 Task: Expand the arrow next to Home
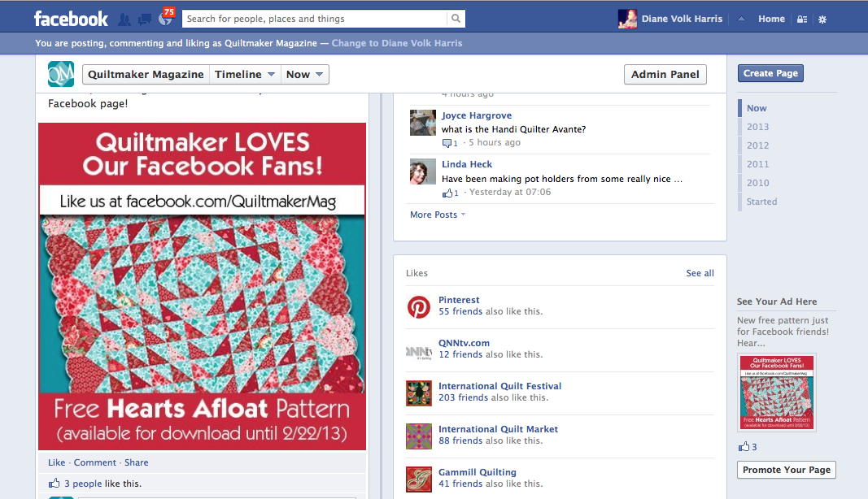coord(741,19)
